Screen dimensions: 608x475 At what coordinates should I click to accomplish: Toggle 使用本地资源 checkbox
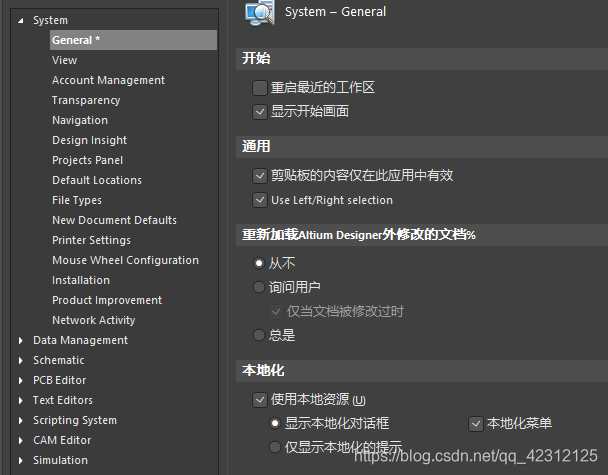pos(259,399)
